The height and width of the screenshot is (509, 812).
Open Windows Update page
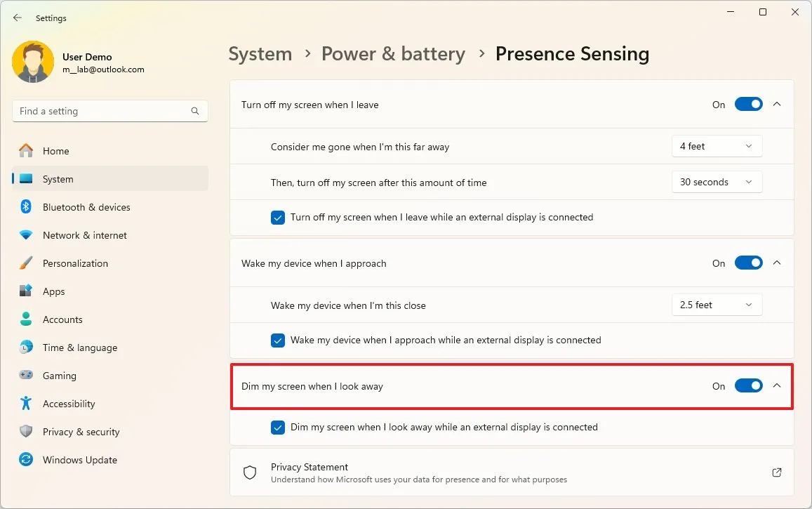coord(79,460)
